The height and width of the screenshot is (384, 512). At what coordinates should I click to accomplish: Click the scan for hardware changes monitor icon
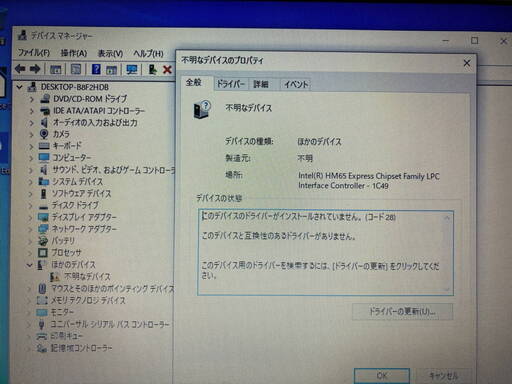click(132, 70)
